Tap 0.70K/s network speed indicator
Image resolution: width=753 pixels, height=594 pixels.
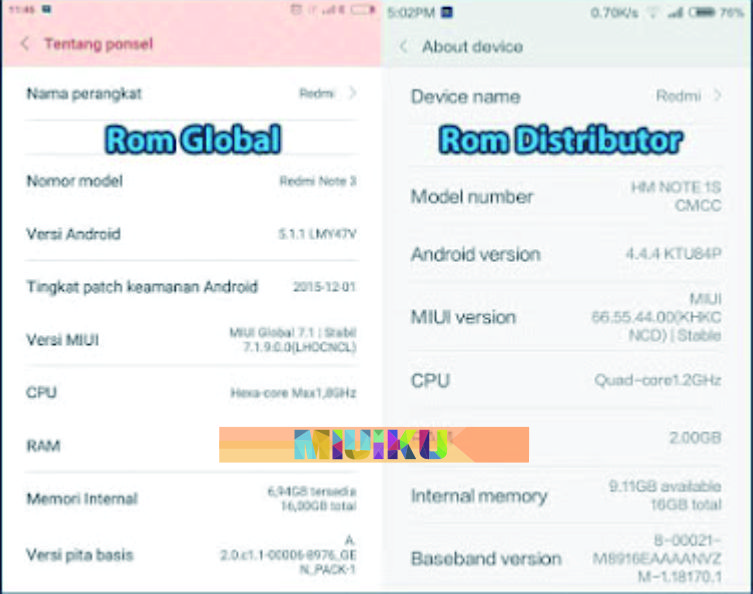pyautogui.click(x=614, y=12)
